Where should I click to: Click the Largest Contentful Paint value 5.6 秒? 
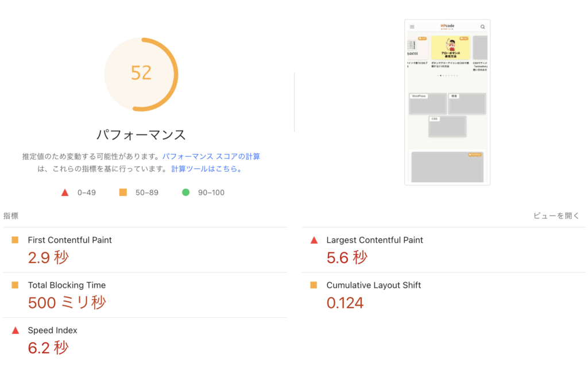point(346,257)
